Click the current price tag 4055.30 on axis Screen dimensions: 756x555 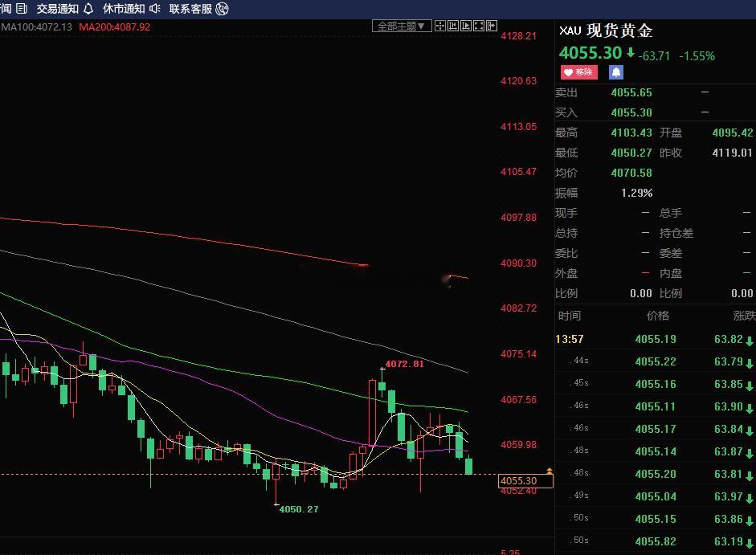(525, 481)
